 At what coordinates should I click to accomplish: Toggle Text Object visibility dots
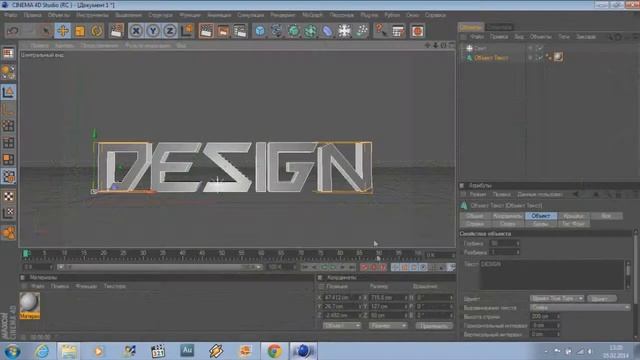coord(531,58)
